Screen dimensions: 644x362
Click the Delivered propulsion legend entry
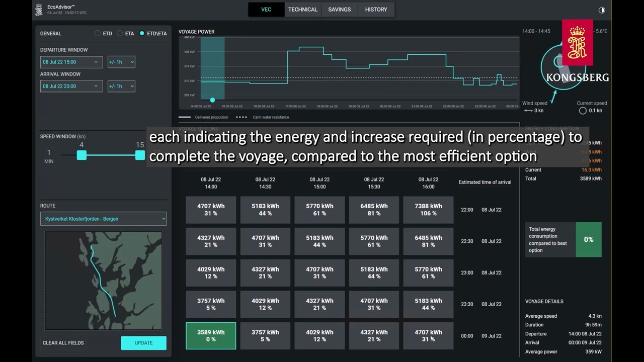(x=203, y=117)
